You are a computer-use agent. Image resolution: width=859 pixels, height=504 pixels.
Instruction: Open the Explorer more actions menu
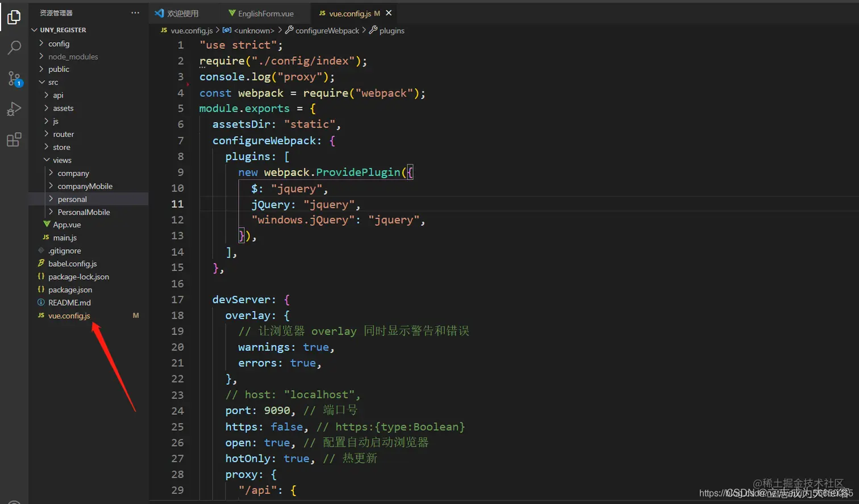coord(135,12)
